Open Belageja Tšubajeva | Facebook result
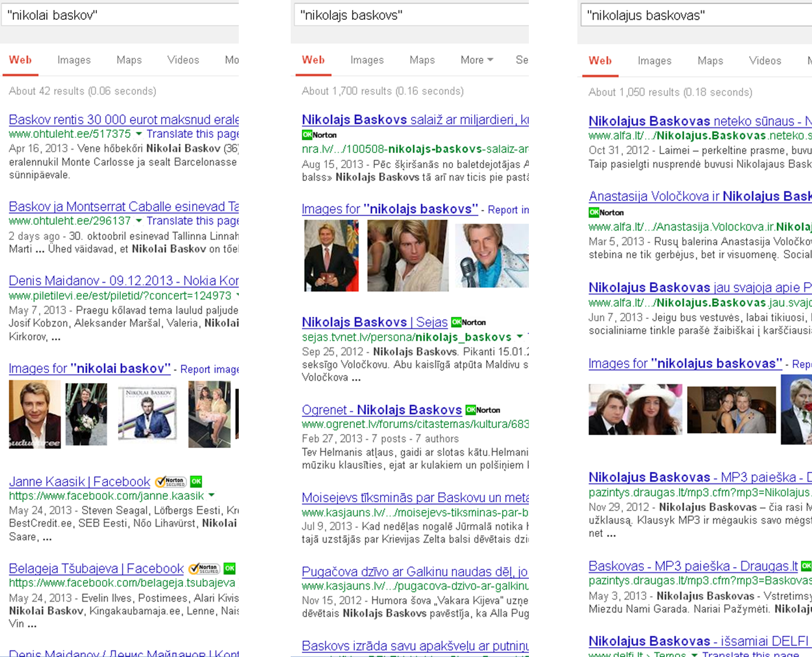This screenshot has height=657, width=812. coord(96,569)
